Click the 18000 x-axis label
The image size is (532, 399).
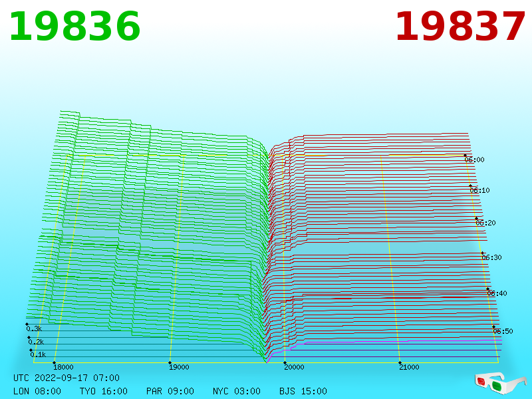(63, 367)
